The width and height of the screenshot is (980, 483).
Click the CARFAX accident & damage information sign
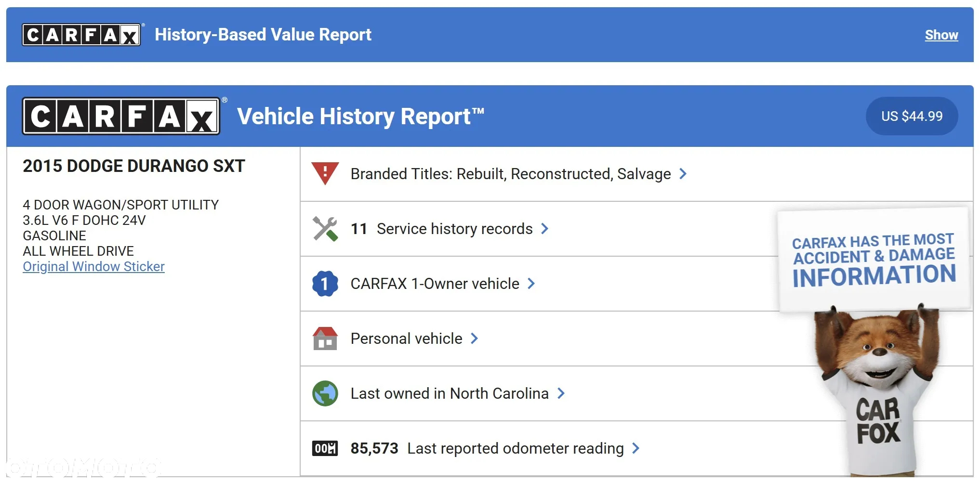(874, 260)
